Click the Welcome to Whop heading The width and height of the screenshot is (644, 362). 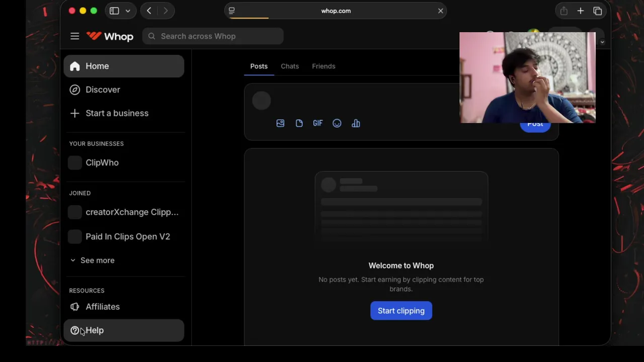click(401, 265)
